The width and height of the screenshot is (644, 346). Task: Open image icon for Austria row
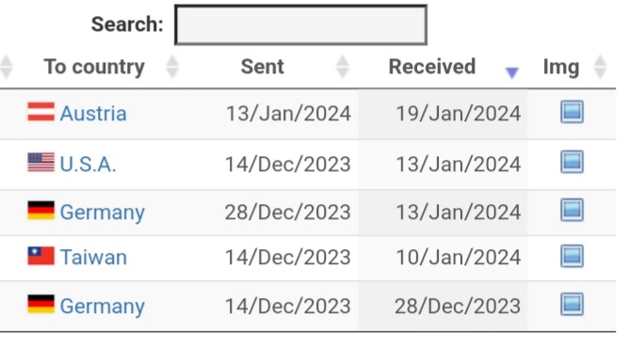572,112
